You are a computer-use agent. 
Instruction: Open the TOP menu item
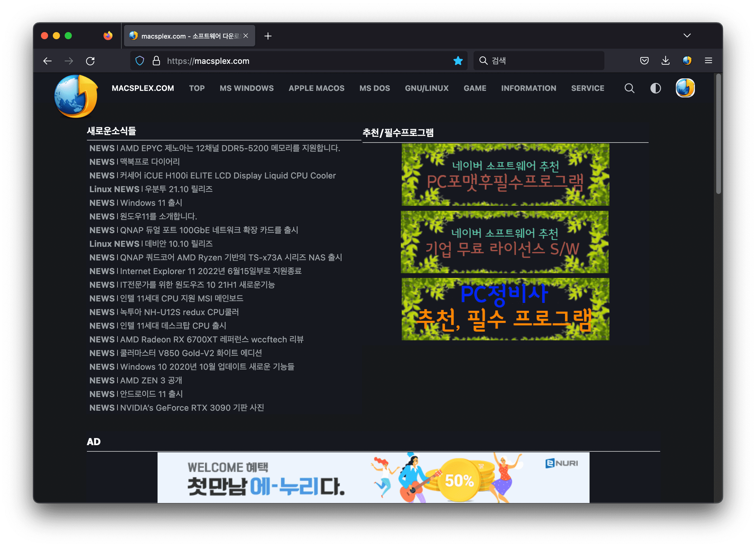tap(197, 88)
